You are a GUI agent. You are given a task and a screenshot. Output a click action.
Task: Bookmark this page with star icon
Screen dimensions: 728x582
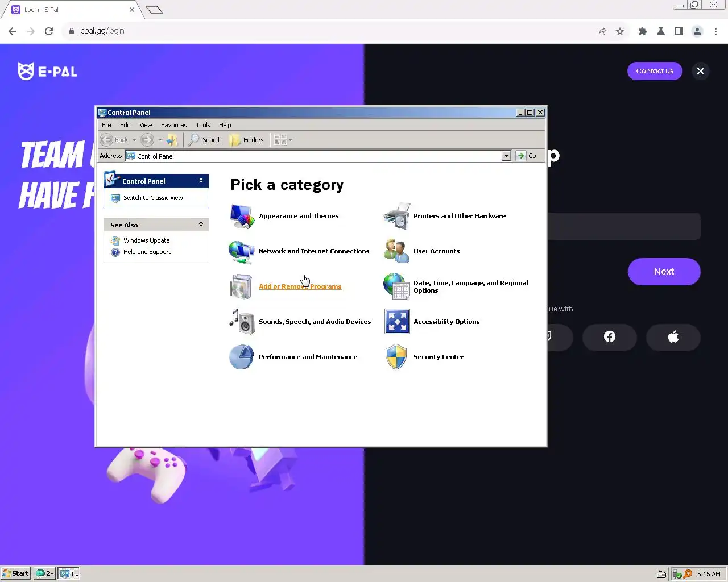[x=620, y=31]
